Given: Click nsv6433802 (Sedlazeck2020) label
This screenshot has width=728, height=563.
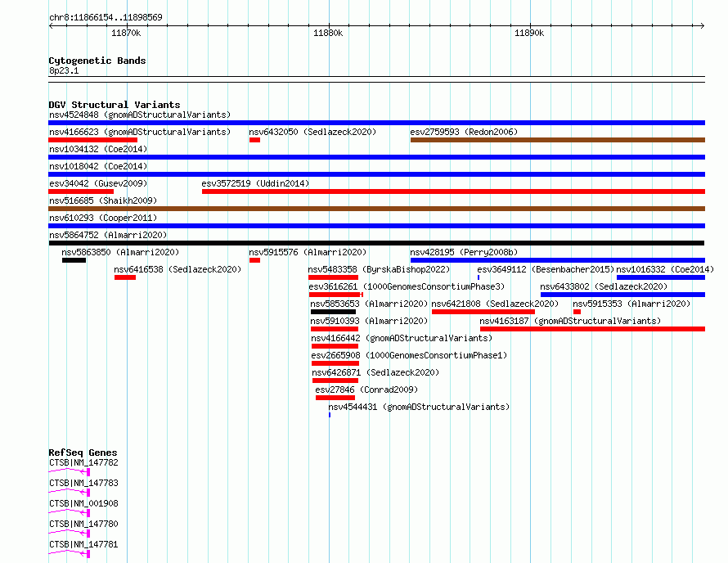Looking at the screenshot, I should pyautogui.click(x=604, y=286).
